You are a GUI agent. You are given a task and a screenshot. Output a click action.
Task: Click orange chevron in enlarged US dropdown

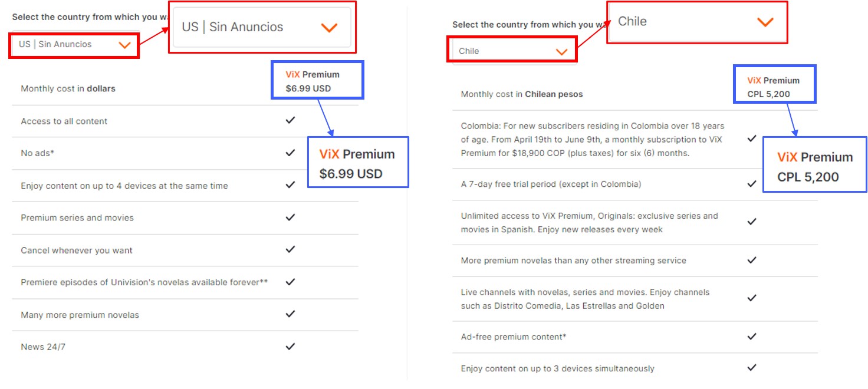[x=328, y=28]
